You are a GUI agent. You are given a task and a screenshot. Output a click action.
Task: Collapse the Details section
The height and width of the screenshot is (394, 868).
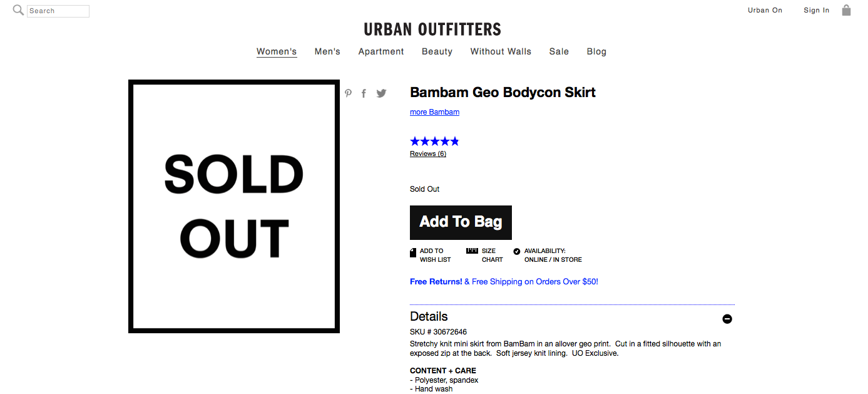point(727,319)
